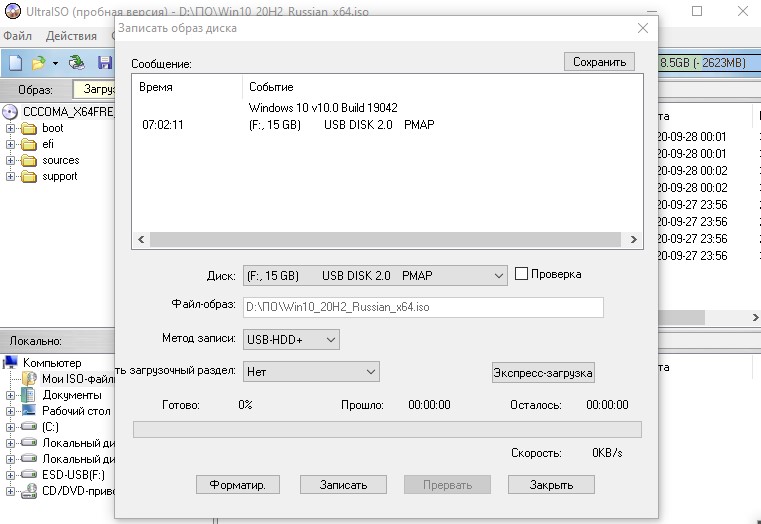Open the Диск drive dropdown
The height and width of the screenshot is (524, 761).
[375, 276]
